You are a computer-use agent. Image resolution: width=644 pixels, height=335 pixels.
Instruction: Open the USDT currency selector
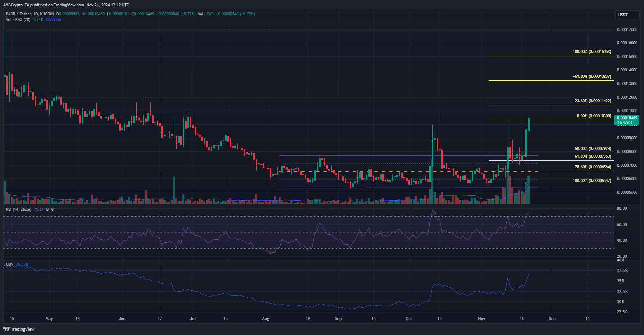point(627,15)
